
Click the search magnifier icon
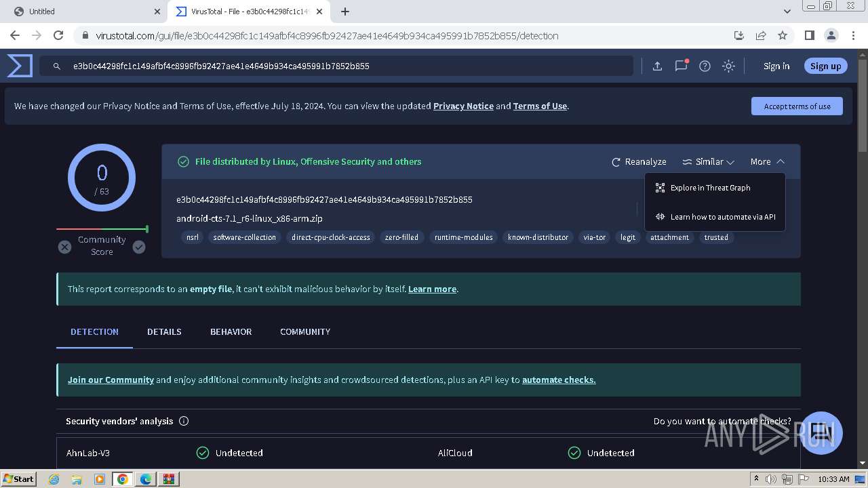(58, 66)
